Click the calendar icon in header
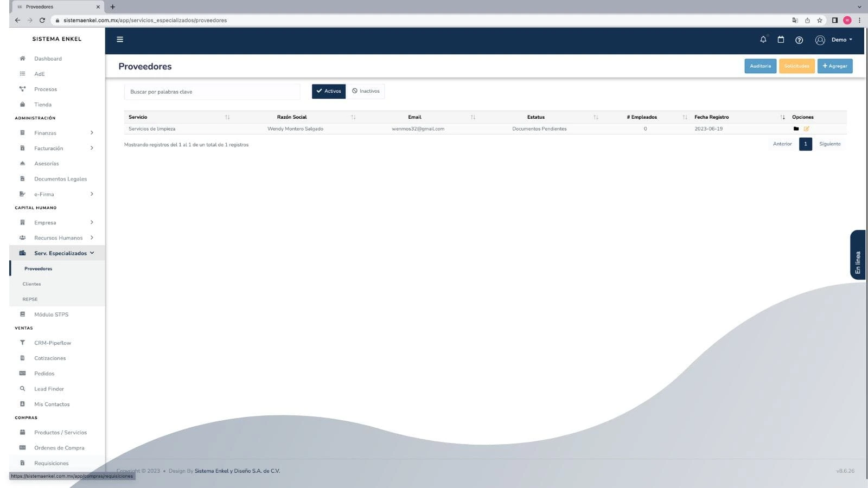This screenshot has width=868, height=488. point(781,40)
